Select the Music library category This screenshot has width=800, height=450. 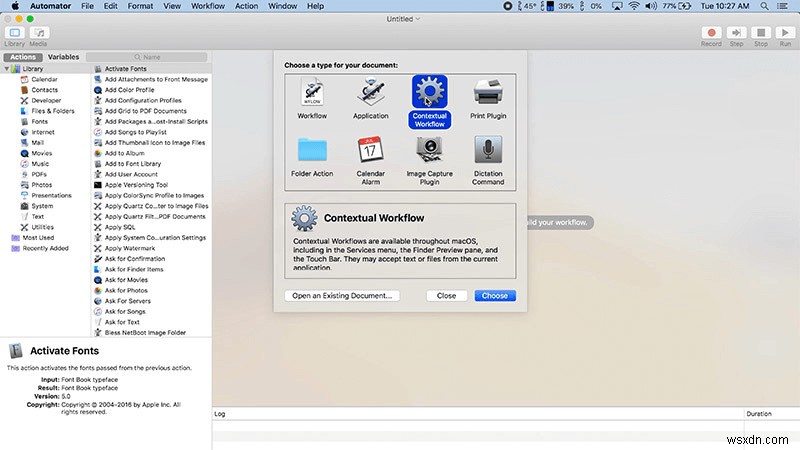click(x=40, y=164)
